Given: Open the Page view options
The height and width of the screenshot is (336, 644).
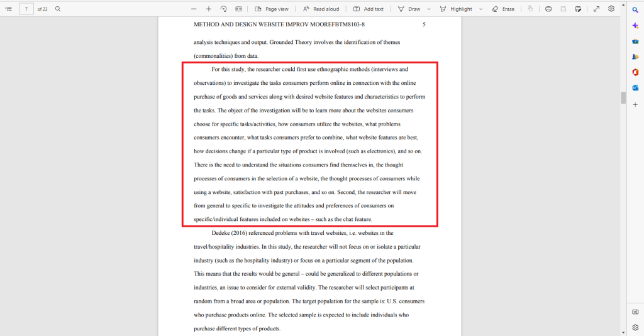Looking at the screenshot, I should coord(272,9).
